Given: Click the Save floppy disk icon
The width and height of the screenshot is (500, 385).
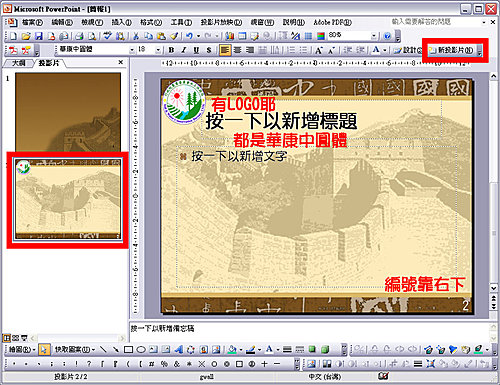Looking at the screenshot, I should point(39,36).
